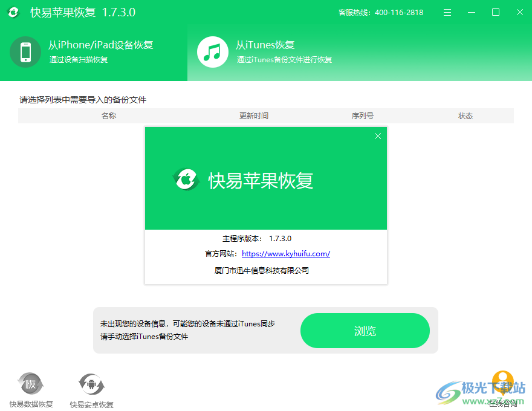Open the official website link kyhuifu.com
The height and width of the screenshot is (411, 532).
(x=286, y=254)
